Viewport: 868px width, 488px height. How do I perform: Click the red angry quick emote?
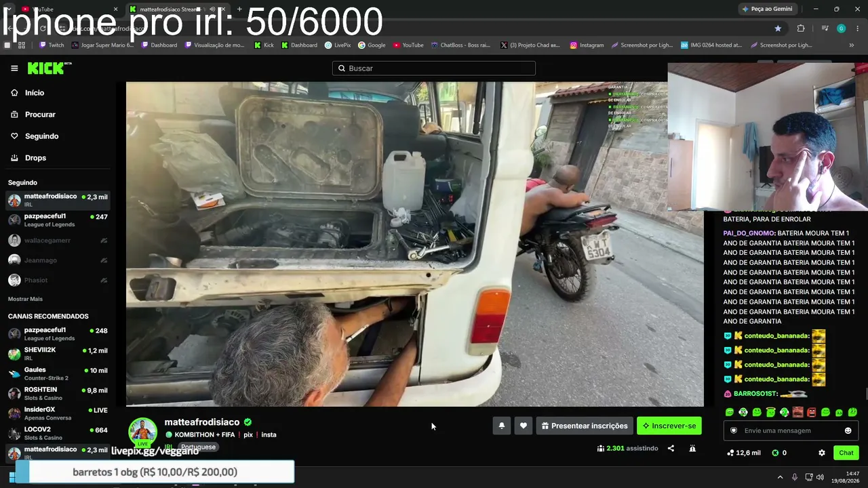click(x=812, y=412)
